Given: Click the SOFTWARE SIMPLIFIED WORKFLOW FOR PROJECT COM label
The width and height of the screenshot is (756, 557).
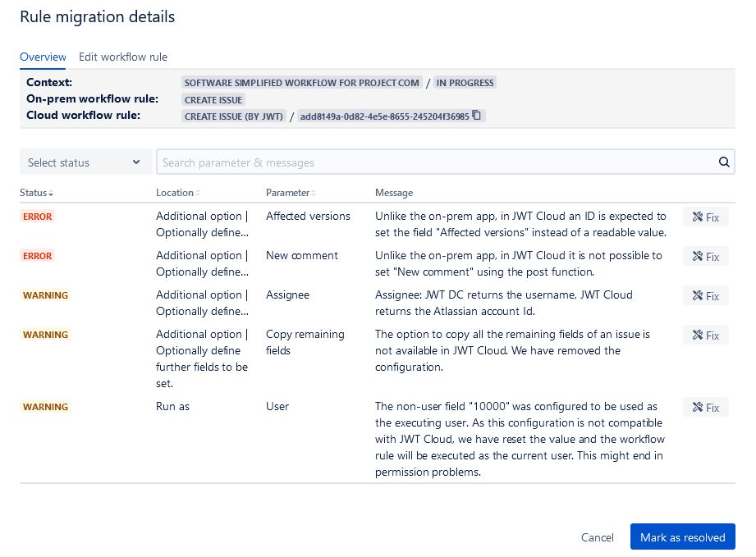Looking at the screenshot, I should pyautogui.click(x=302, y=83).
